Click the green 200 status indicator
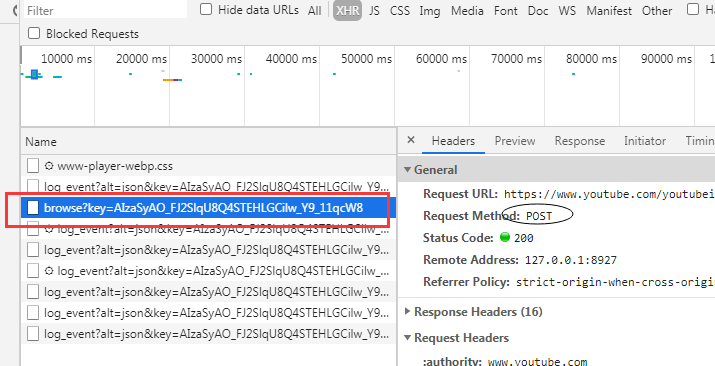Viewport: 715px width, 366px height. (505, 237)
